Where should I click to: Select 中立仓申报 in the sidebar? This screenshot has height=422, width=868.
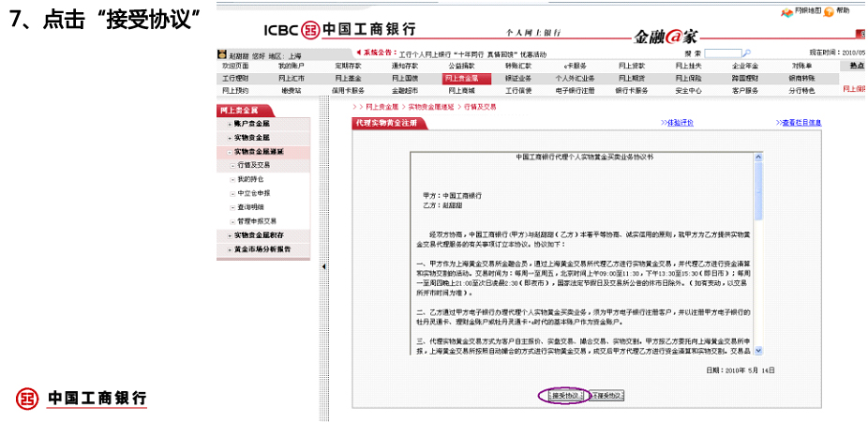pyautogui.click(x=253, y=193)
